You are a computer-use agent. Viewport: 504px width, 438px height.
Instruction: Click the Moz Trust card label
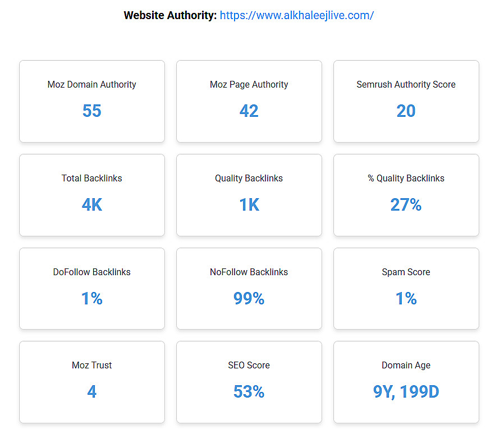pyautogui.click(x=92, y=366)
